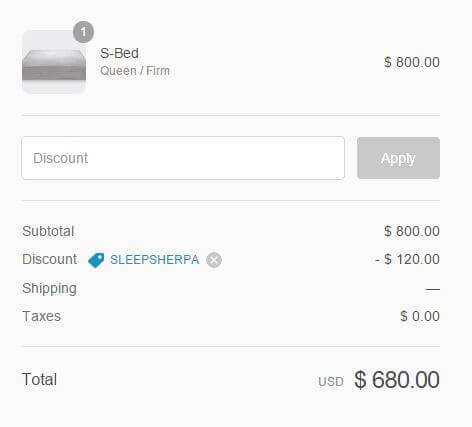Remove the SLEEPSHERPA discount code
The height and width of the screenshot is (427, 472).
(x=214, y=260)
